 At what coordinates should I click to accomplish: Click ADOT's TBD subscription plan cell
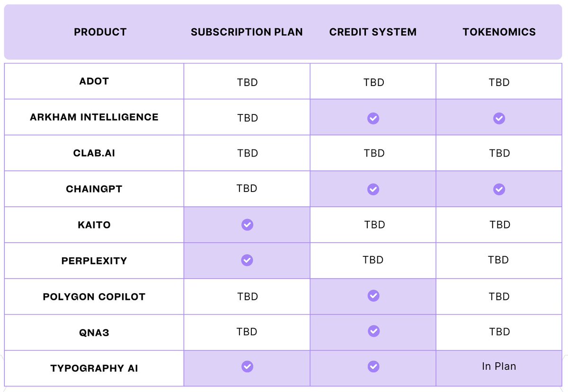[247, 81]
